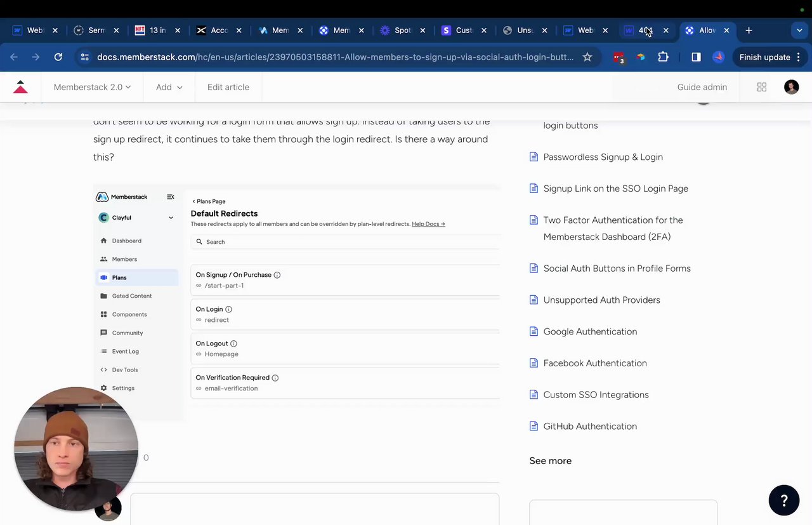
Task: Click the browser forward arrow
Action: coord(36,57)
